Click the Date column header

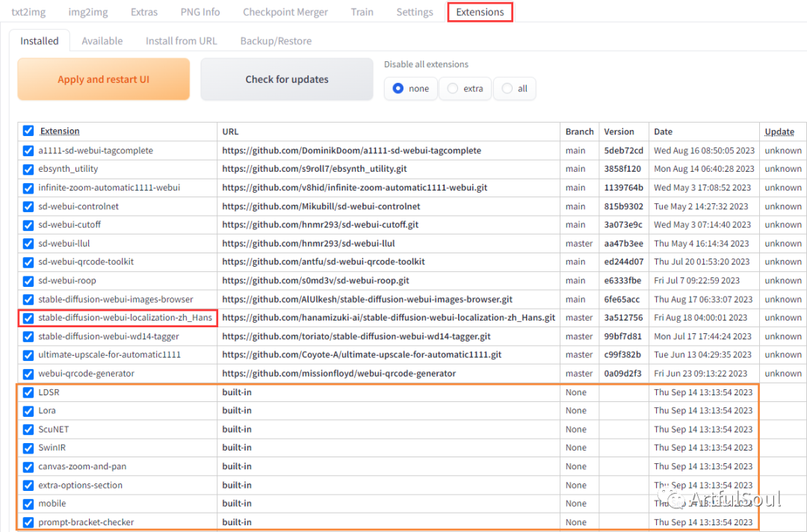[663, 132]
